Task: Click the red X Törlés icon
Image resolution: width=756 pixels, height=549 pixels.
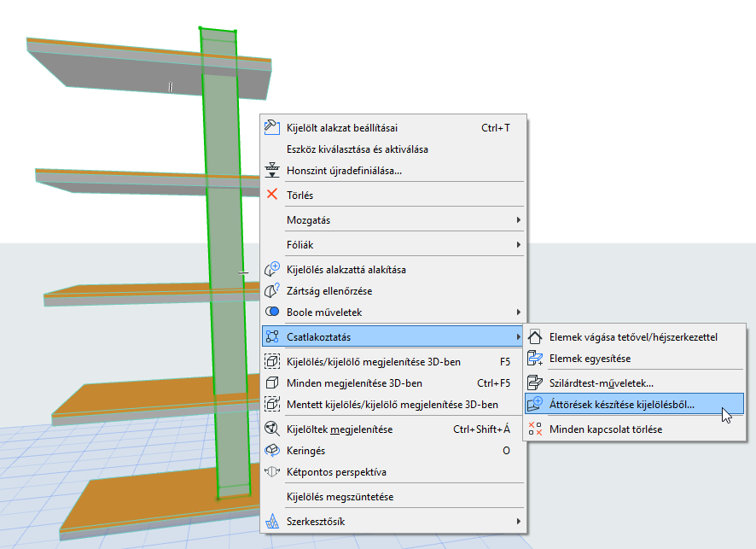Action: click(x=272, y=195)
